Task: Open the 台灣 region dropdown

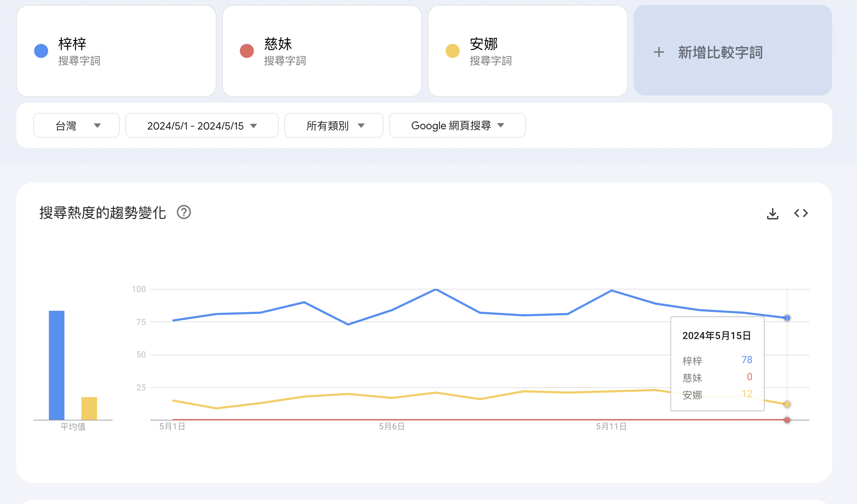Action: click(76, 126)
